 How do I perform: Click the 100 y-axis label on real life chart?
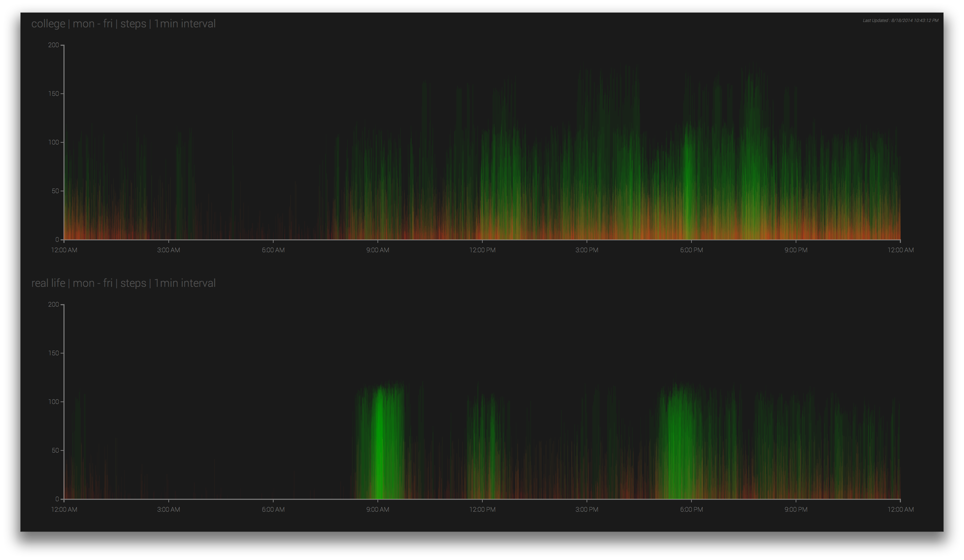click(x=54, y=402)
